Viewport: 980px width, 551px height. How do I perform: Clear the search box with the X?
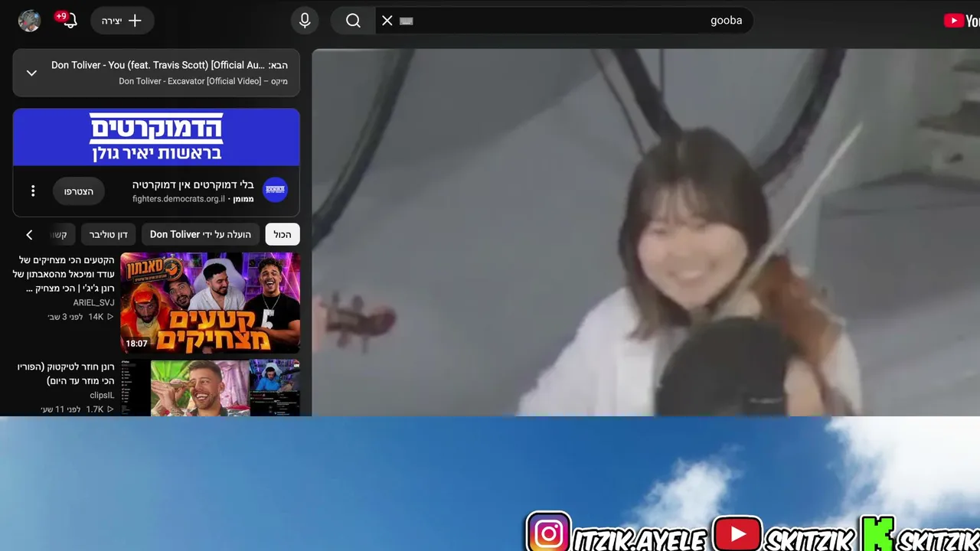click(387, 21)
